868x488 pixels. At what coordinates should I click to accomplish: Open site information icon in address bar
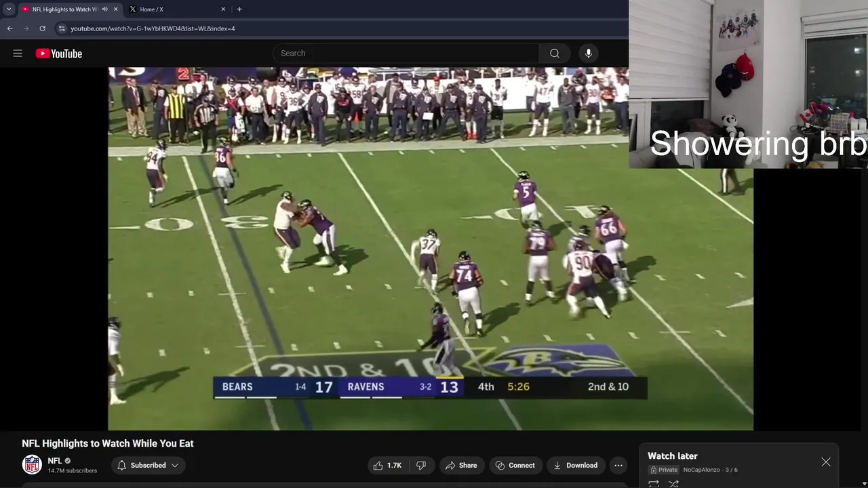[62, 28]
